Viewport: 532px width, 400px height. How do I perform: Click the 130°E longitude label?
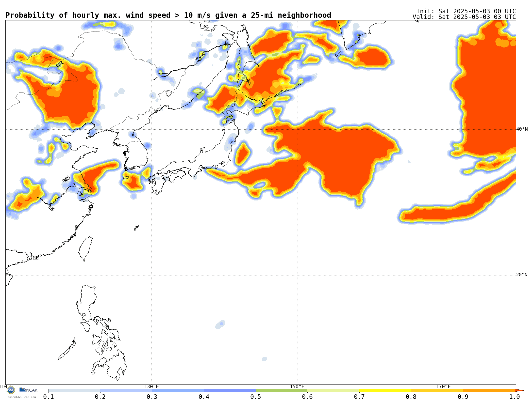coord(151,387)
